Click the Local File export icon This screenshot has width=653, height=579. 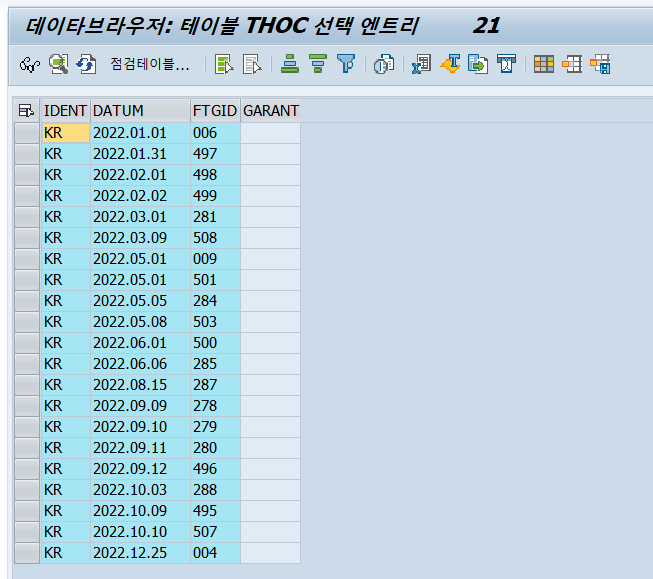(478, 65)
